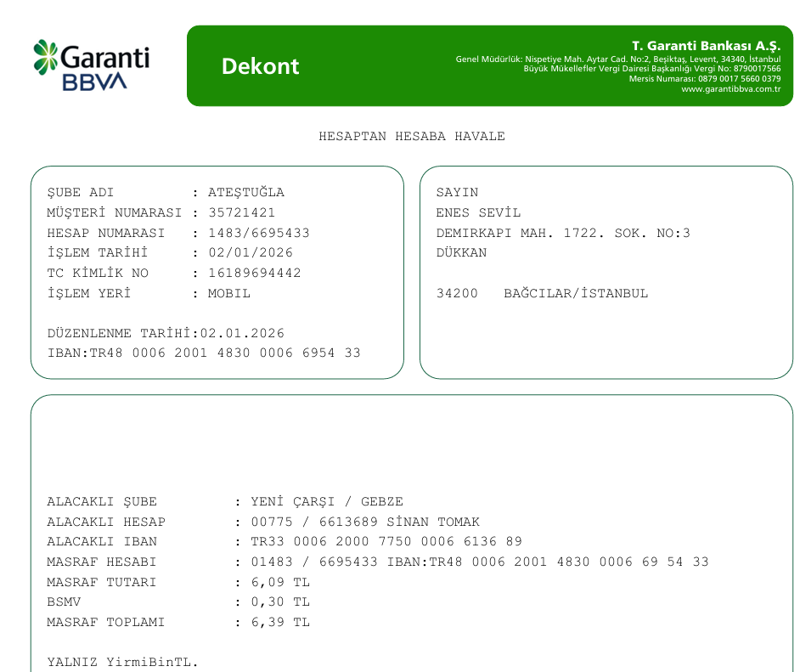Select the DÜKKAN address line
This screenshot has width=800, height=672.
[461, 252]
